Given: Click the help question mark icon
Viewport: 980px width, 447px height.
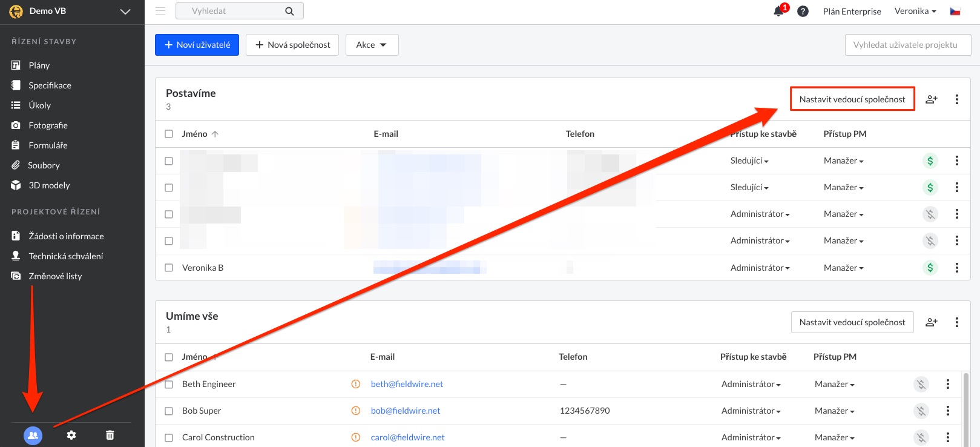Looking at the screenshot, I should point(803,12).
